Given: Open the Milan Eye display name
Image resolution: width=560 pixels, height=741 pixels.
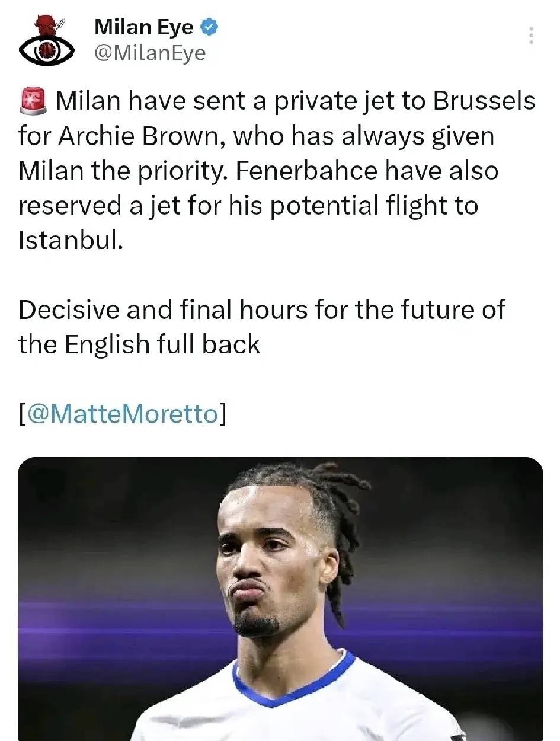Looking at the screenshot, I should 144,27.
